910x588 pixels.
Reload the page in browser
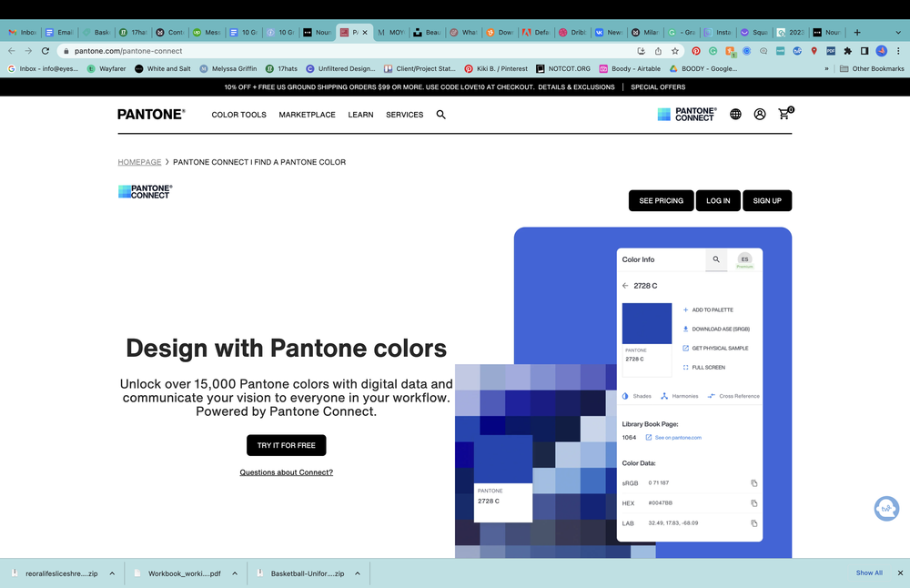click(45, 51)
